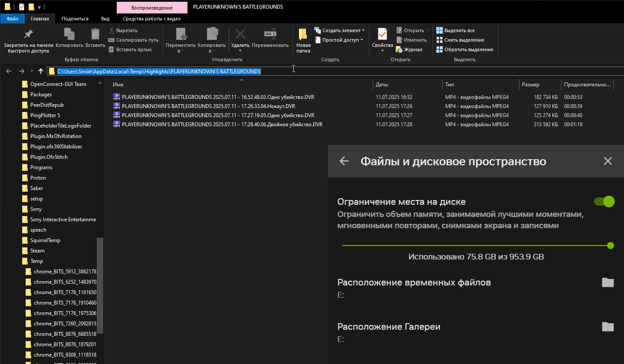Click the MP4 icon of Двойное убийство file
Screen dimensions: 624x364
(x=116, y=124)
